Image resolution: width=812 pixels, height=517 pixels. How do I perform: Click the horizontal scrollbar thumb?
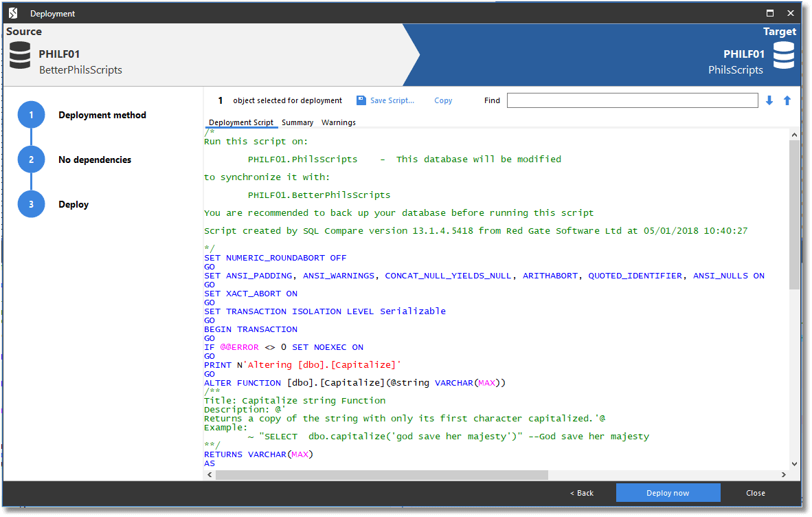382,474
